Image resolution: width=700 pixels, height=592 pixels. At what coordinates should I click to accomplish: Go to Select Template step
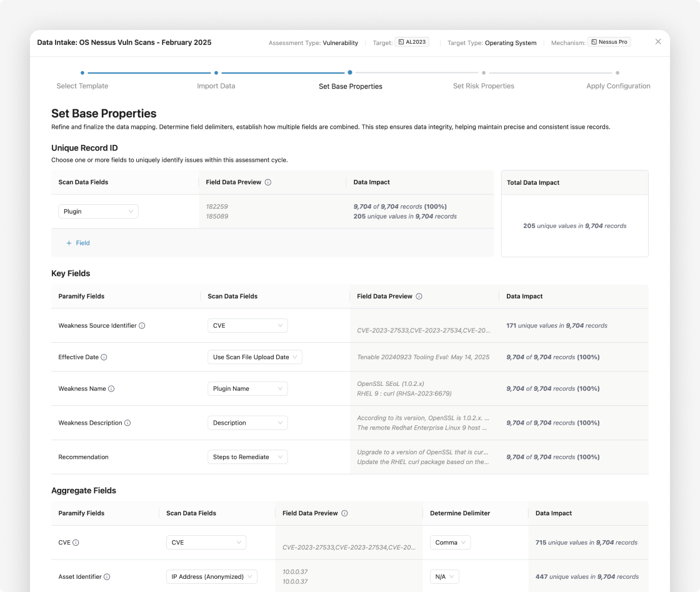click(82, 86)
